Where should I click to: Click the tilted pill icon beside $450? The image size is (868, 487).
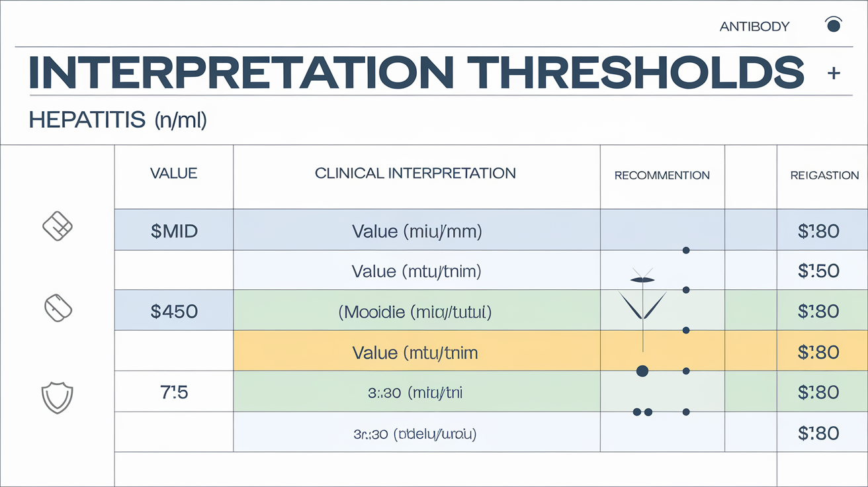57,306
